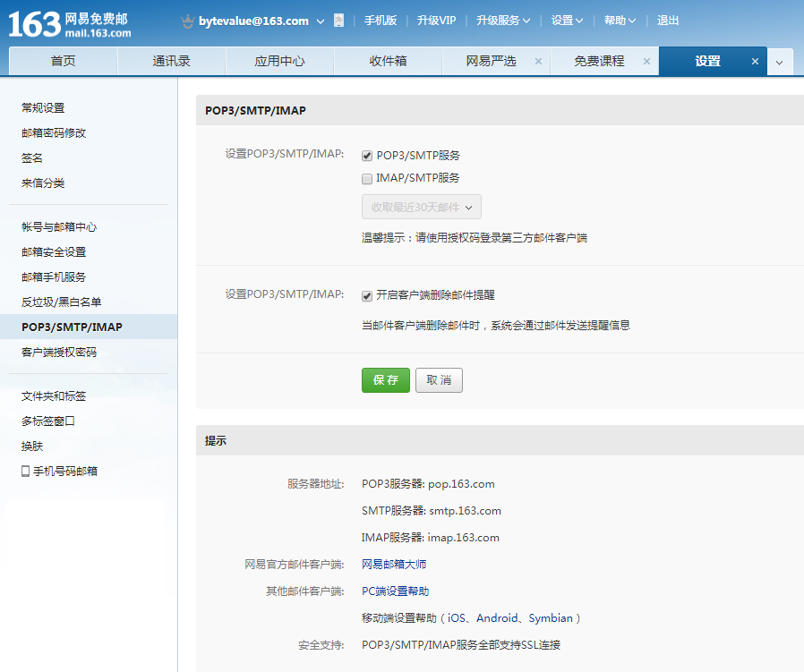Close the 免费课程 tab

[x=646, y=62]
